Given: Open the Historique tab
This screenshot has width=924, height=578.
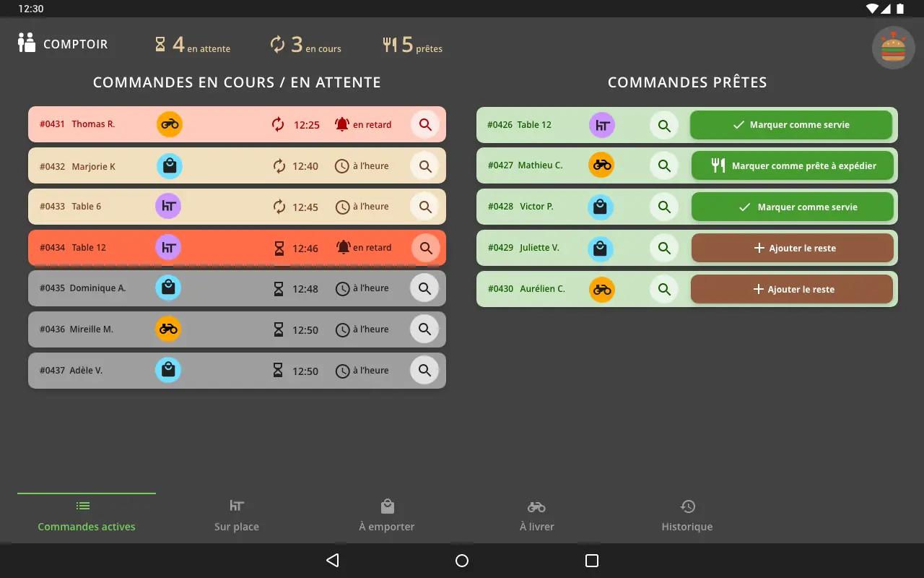Looking at the screenshot, I should pos(687,517).
